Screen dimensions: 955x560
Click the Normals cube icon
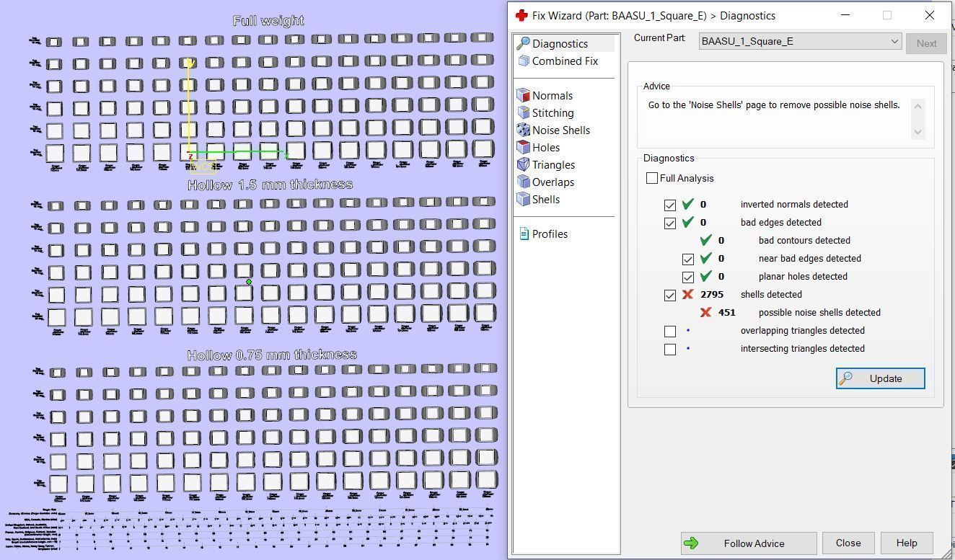point(524,96)
